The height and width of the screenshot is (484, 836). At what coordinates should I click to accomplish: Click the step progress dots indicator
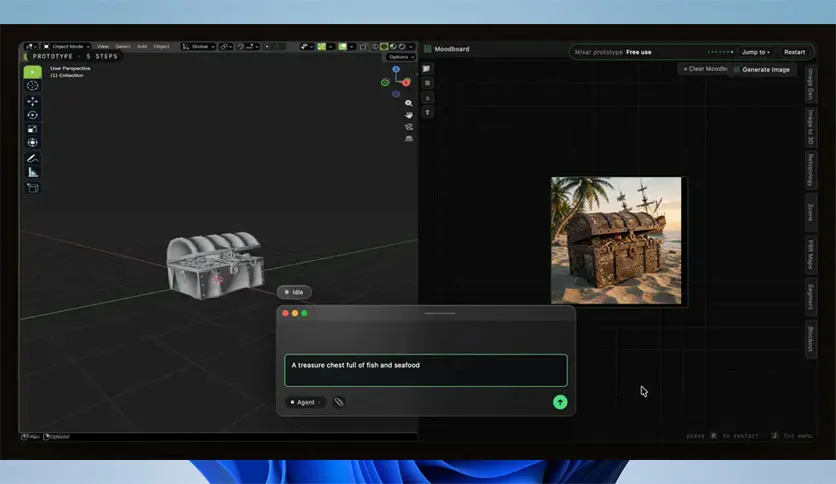tap(720, 52)
